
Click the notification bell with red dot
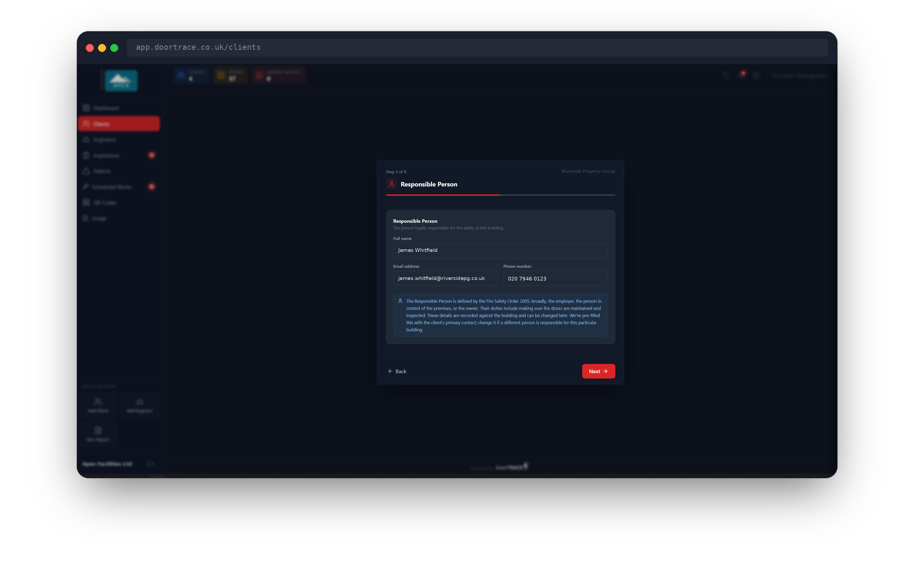point(741,75)
